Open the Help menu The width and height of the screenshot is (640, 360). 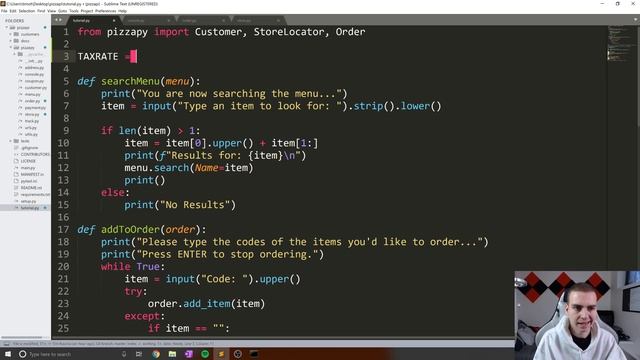122,11
